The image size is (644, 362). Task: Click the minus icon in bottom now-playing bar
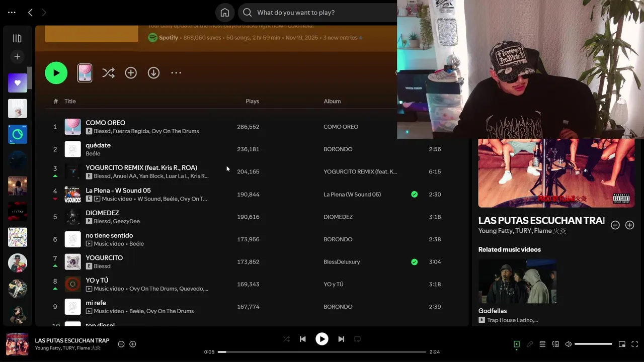[x=121, y=344]
